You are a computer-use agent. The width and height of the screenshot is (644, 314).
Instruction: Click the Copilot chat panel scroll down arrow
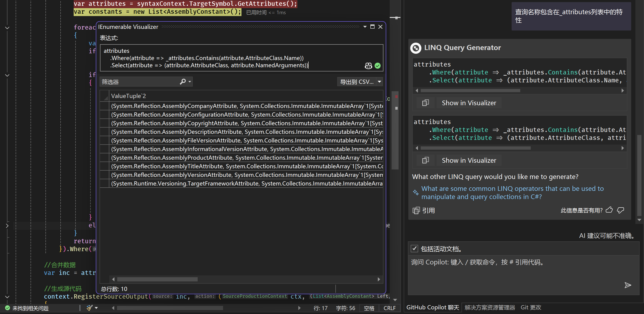click(x=639, y=220)
